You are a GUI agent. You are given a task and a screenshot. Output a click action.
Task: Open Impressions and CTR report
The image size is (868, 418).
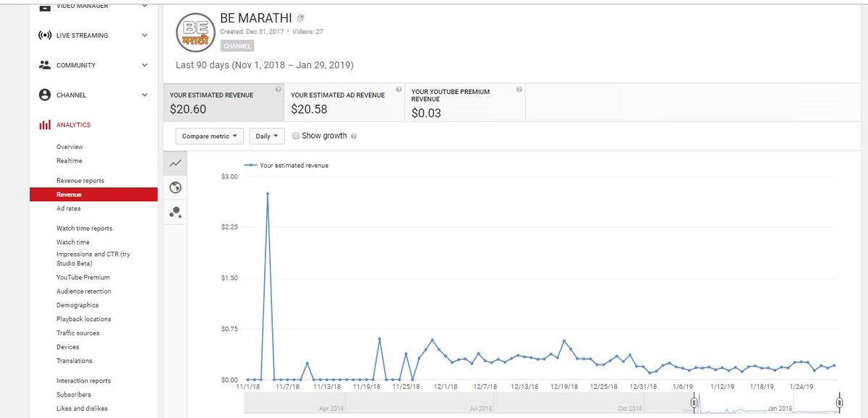(93, 259)
